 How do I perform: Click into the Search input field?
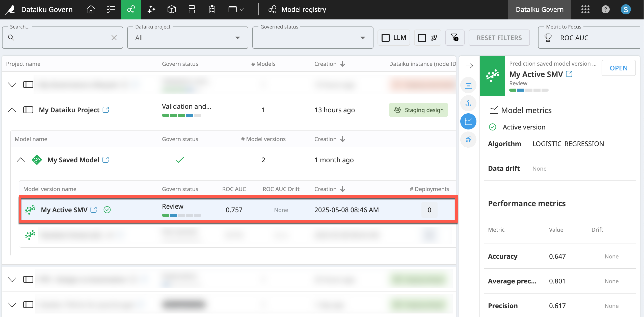point(62,38)
